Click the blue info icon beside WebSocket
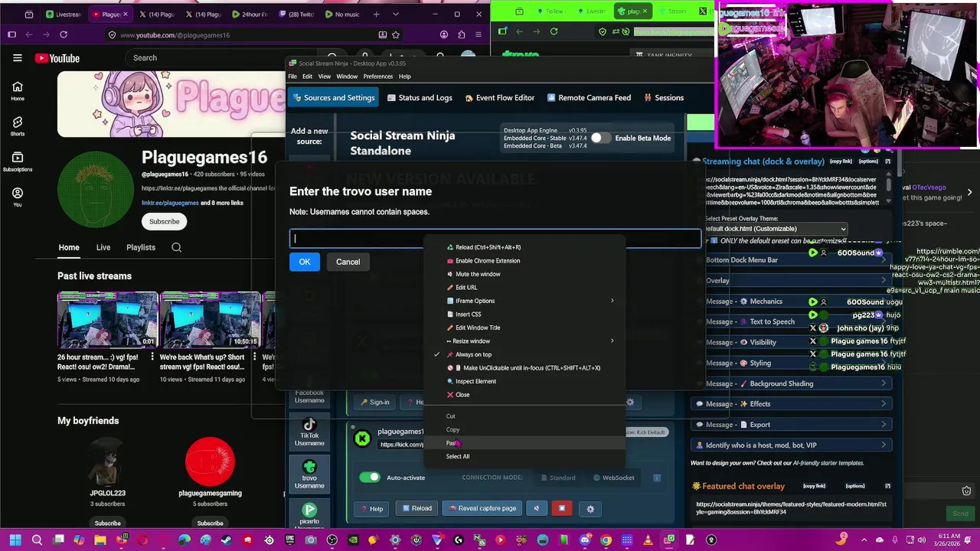 [x=656, y=478]
